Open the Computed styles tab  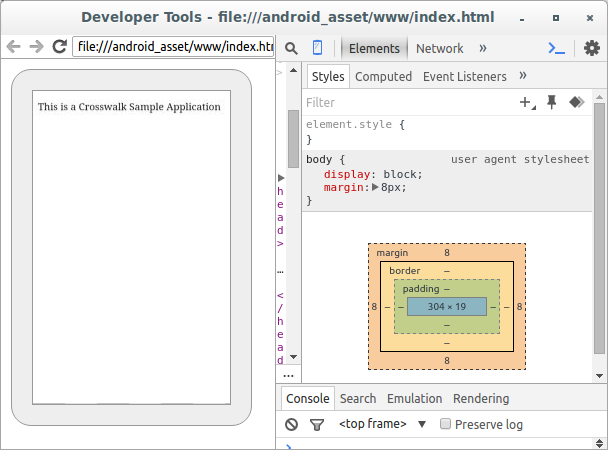[x=383, y=76]
